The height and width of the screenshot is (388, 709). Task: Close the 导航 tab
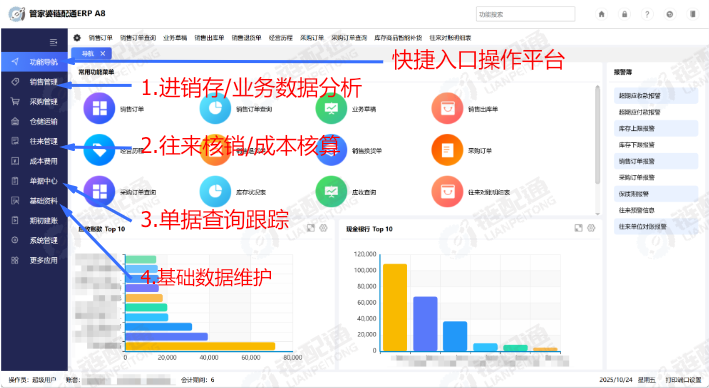point(103,53)
